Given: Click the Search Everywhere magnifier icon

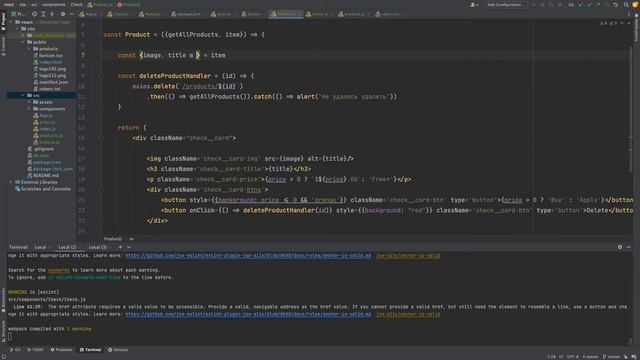Looking at the screenshot, I should [626, 5].
